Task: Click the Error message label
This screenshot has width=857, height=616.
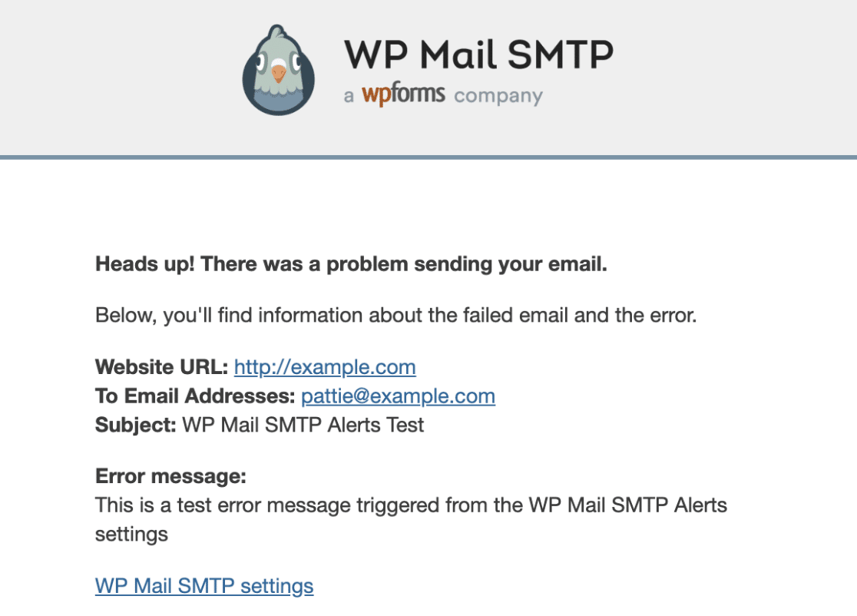Action: pyautogui.click(x=170, y=476)
